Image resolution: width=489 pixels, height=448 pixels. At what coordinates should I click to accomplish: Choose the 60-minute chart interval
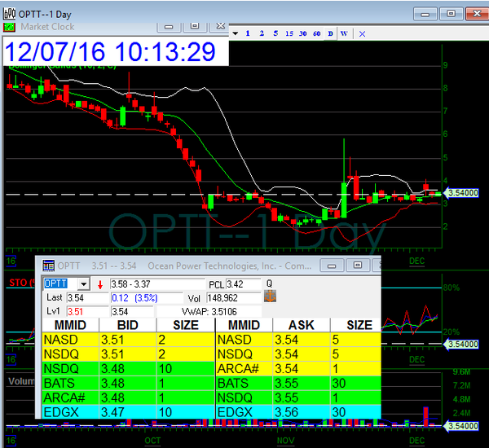316,33
